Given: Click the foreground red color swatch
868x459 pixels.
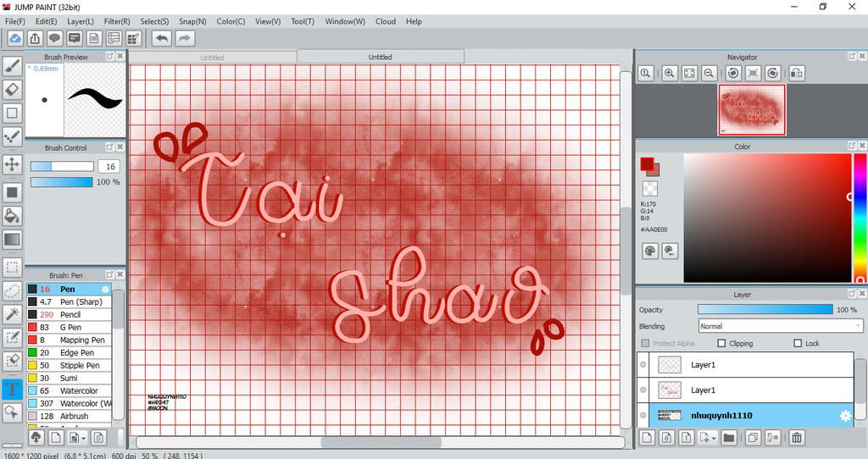Looking at the screenshot, I should [647, 163].
